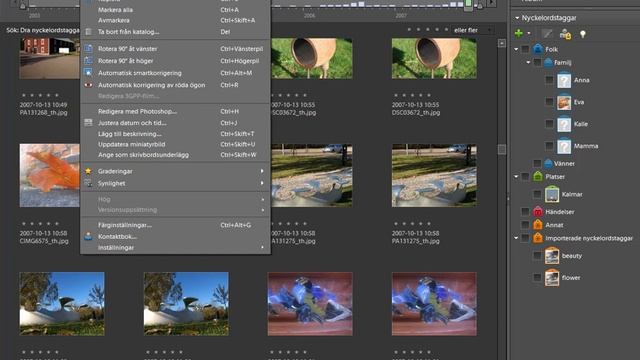Tick the Folk tag checkbox
Viewport: 640px width, 360px height.
pos(525,49)
